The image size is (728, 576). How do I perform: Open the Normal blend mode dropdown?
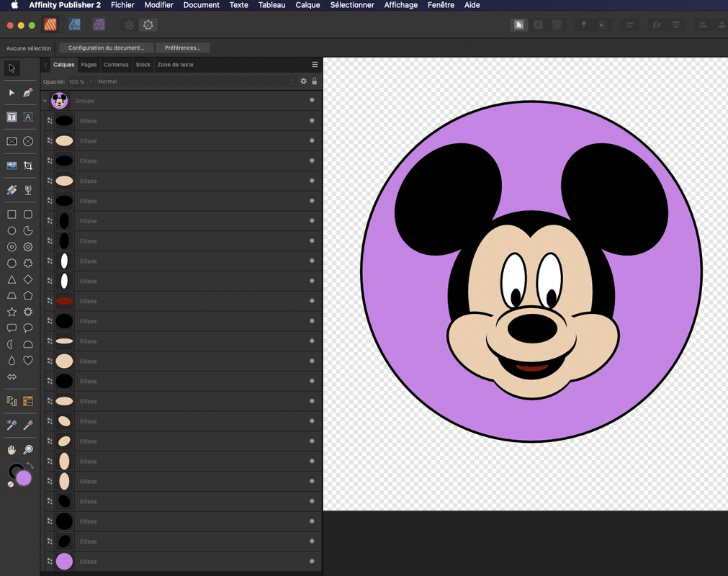click(x=195, y=81)
